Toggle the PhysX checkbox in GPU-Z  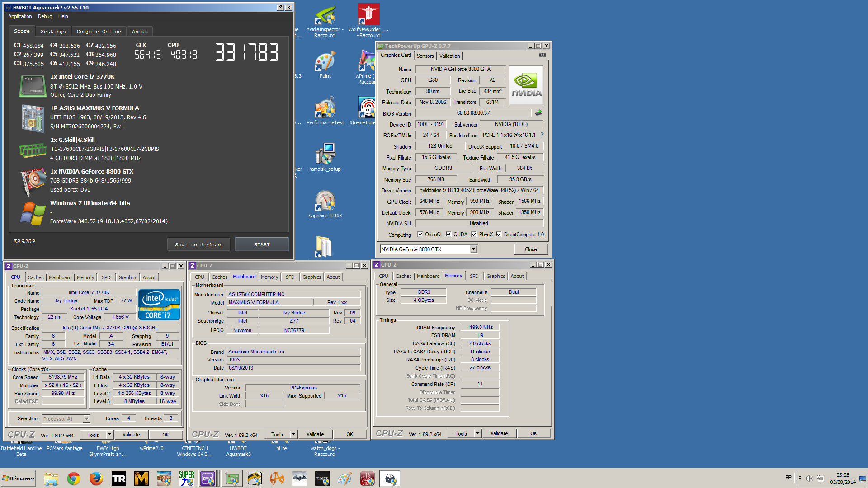pyautogui.click(x=474, y=235)
